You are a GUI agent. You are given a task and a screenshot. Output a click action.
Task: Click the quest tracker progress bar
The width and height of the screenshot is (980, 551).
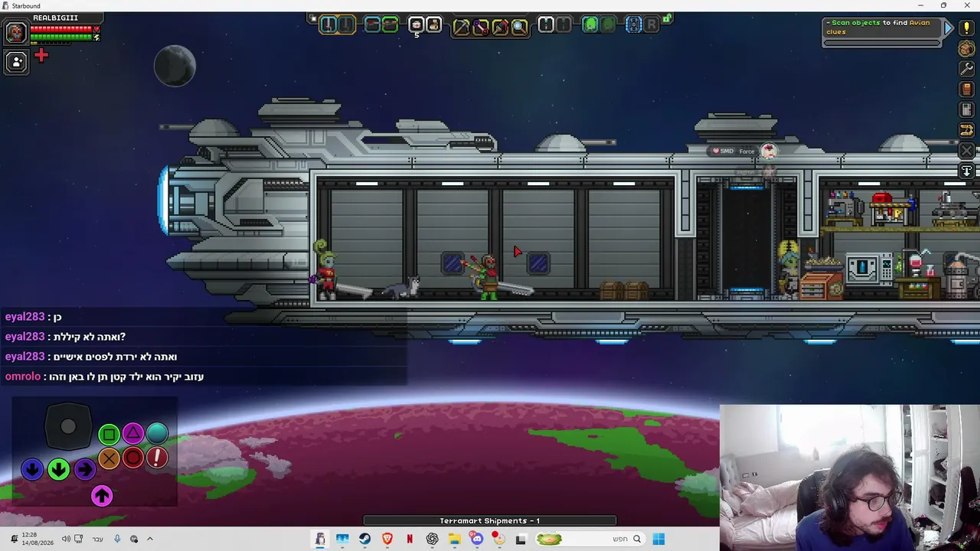click(882, 43)
